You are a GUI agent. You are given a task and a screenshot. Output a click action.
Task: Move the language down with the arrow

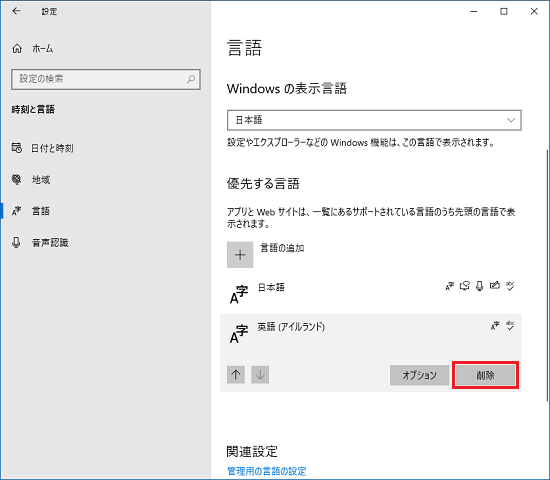click(x=260, y=375)
